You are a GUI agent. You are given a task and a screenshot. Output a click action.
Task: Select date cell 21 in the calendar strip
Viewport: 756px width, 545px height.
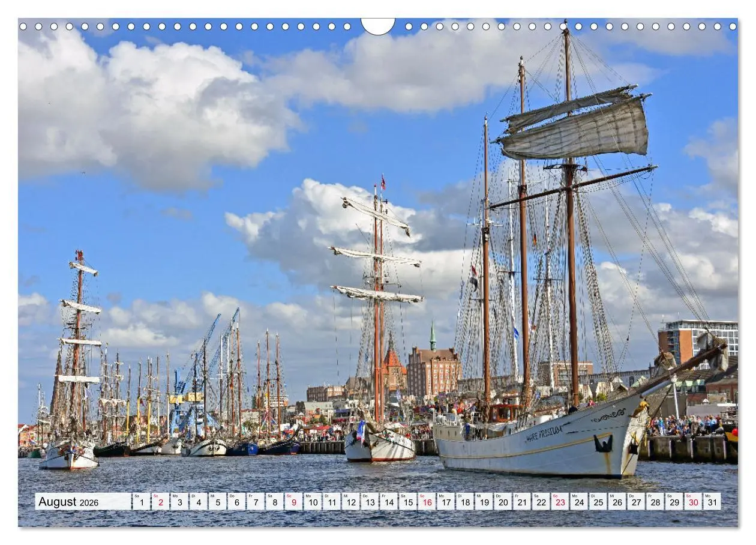[522, 502]
